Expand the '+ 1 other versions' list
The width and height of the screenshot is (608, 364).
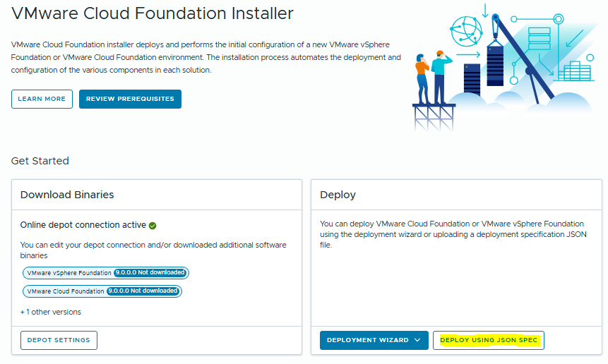pos(51,312)
